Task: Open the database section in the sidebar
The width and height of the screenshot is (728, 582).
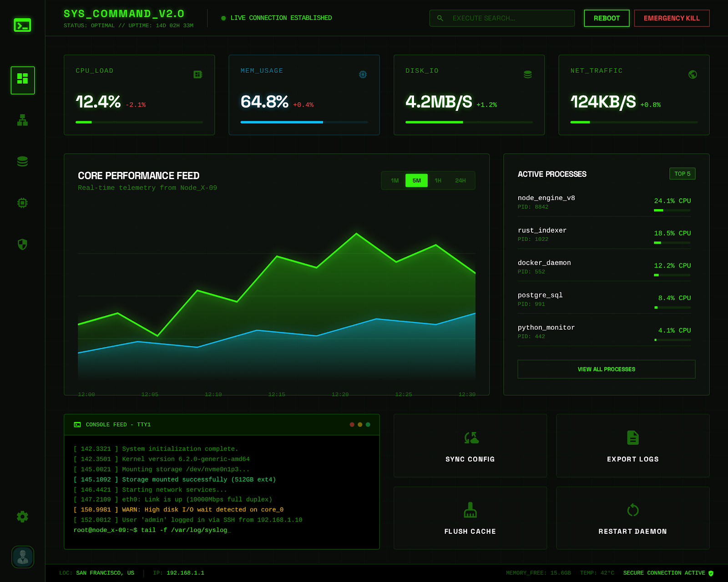Action: [x=22, y=161]
